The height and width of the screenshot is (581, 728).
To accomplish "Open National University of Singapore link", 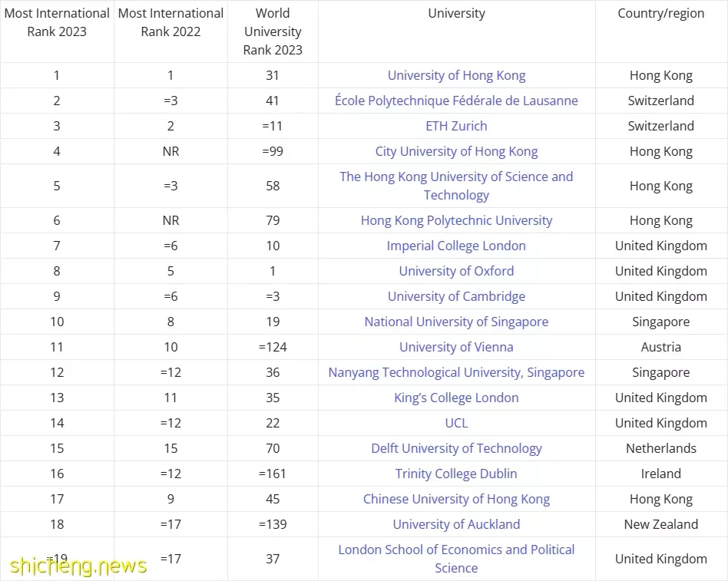I will pyautogui.click(x=456, y=322).
